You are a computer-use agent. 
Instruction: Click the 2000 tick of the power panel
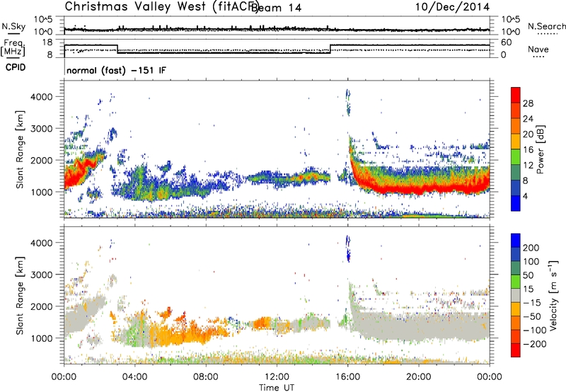pyautogui.click(x=42, y=160)
